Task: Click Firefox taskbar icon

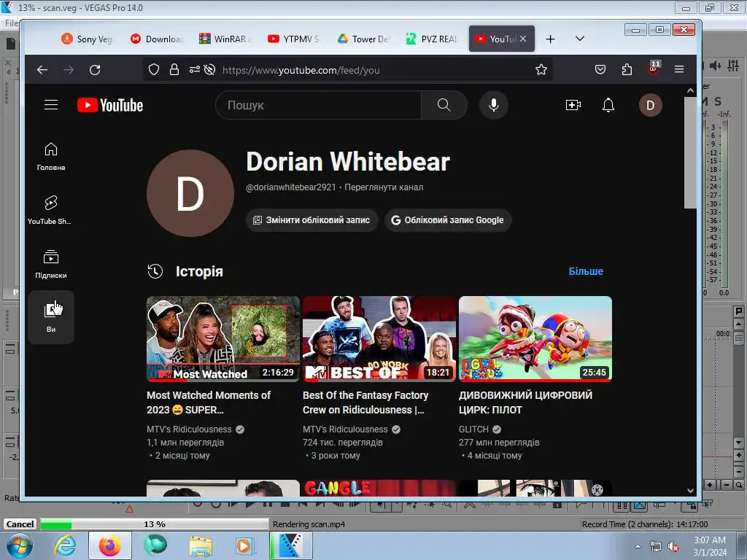Action: click(x=109, y=545)
